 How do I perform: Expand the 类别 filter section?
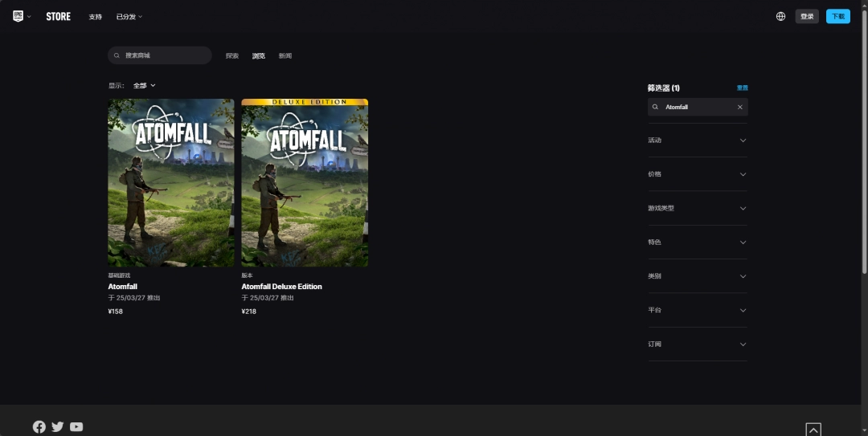pos(698,276)
